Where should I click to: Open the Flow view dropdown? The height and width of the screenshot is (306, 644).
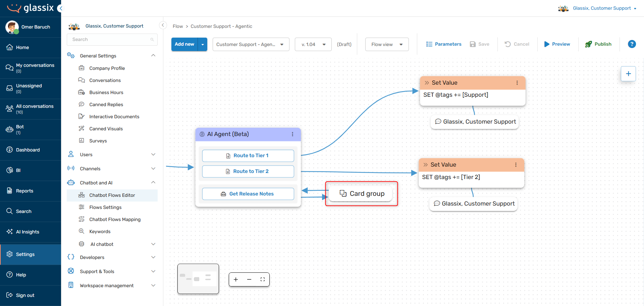387,44
